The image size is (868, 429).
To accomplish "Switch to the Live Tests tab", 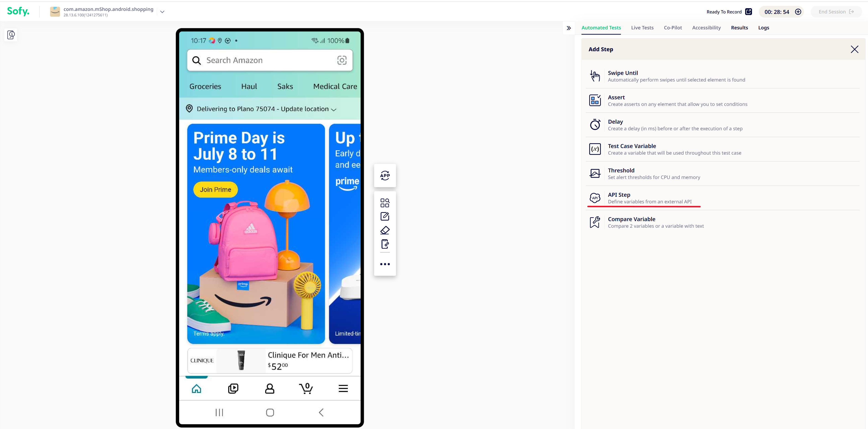I will (x=642, y=28).
